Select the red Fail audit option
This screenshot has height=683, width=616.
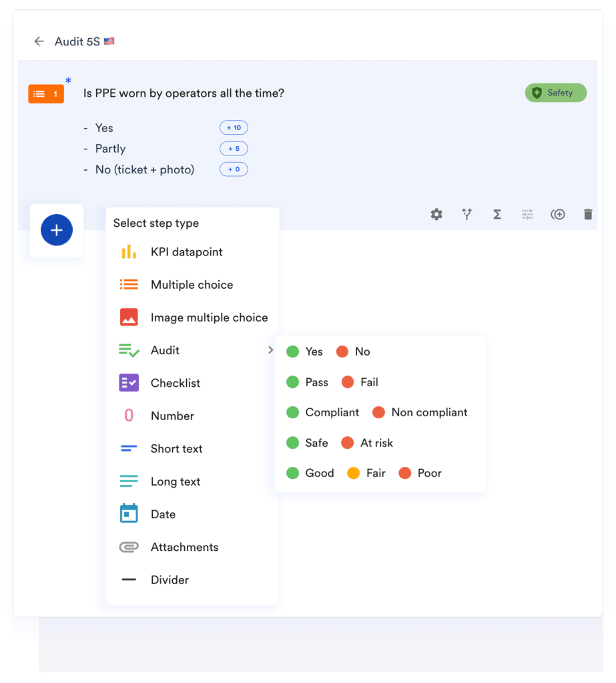pos(360,382)
